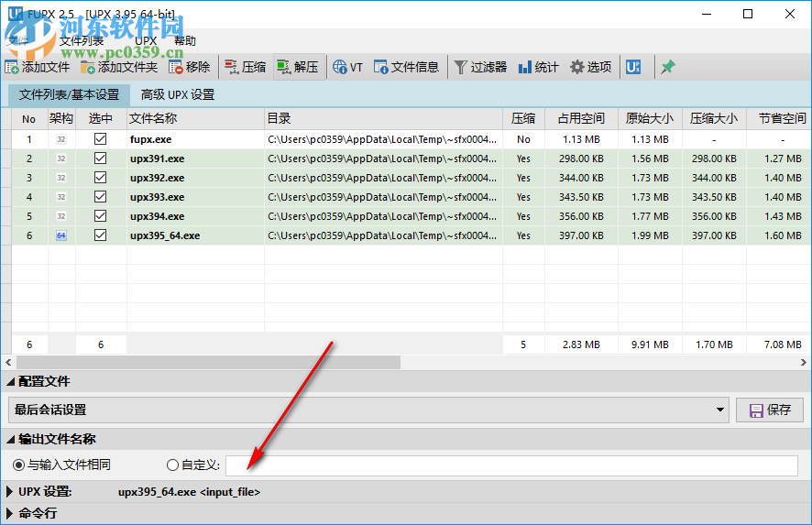The height and width of the screenshot is (525, 812).
Task: Click the total 9.91 MB summary cell
Action: [x=650, y=345]
